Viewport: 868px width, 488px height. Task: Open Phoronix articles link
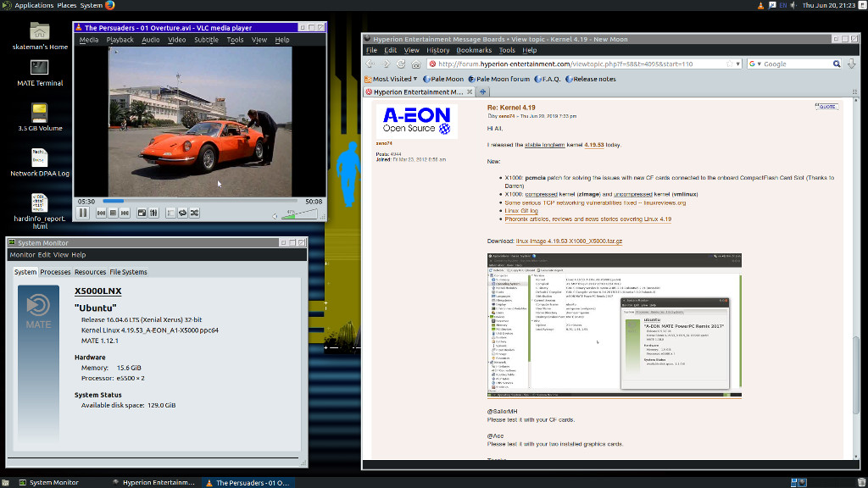point(588,219)
